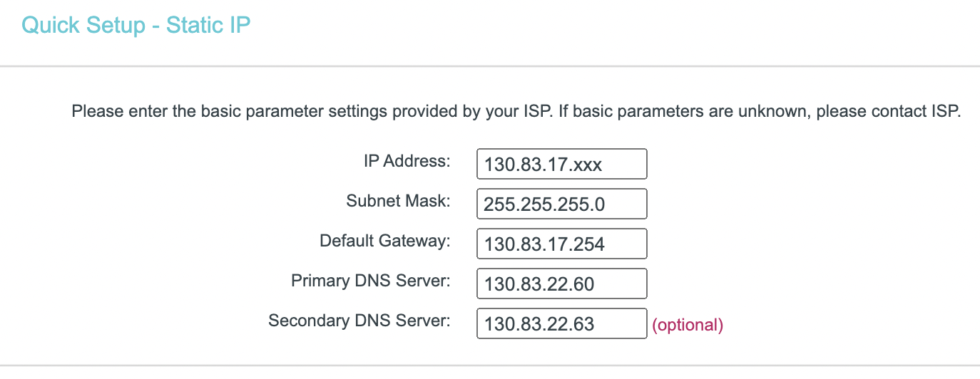Click the divider line beneath the form

point(490,365)
